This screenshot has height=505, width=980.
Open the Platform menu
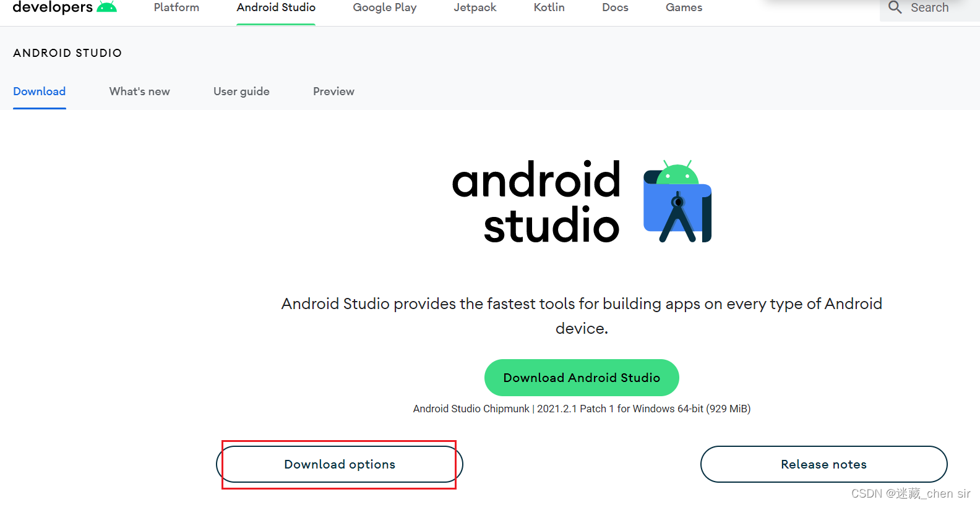pyautogui.click(x=176, y=7)
